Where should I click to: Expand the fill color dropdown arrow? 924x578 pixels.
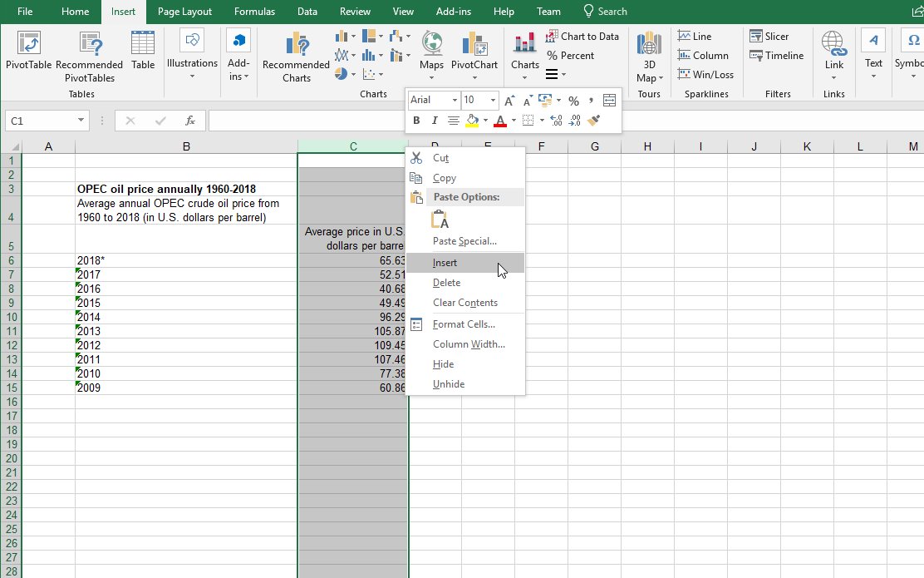coord(485,121)
